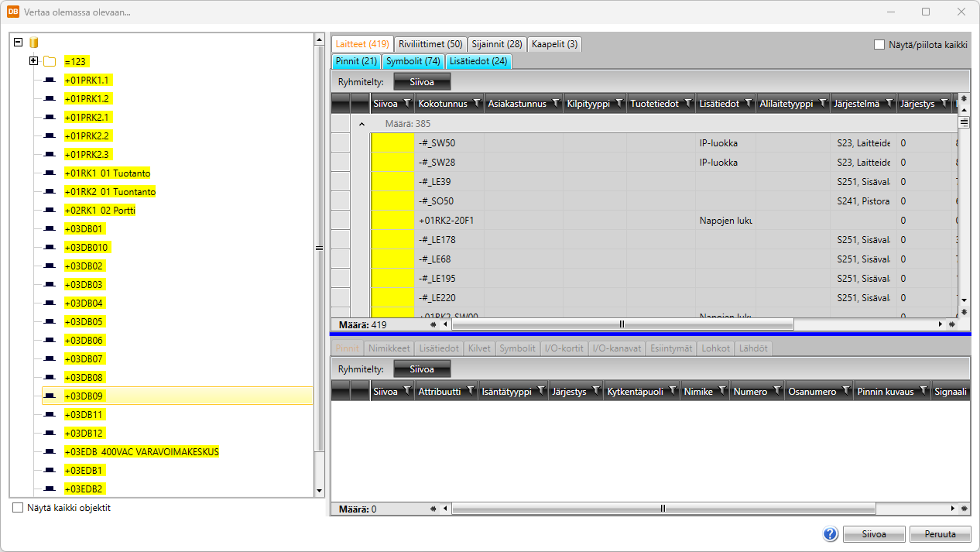
Task: Collapse the root tree node
Action: pos(18,43)
